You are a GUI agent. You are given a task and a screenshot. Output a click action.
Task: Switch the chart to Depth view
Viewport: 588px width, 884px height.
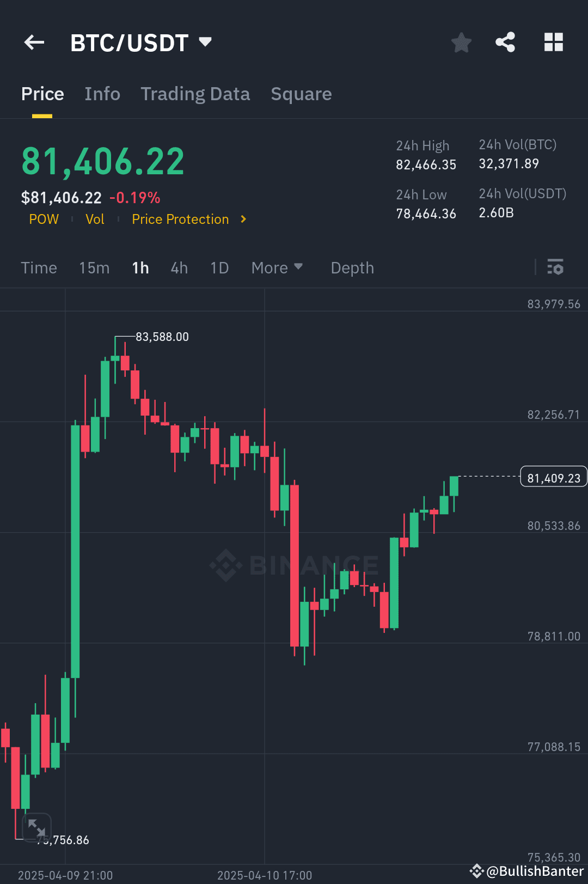tap(352, 267)
